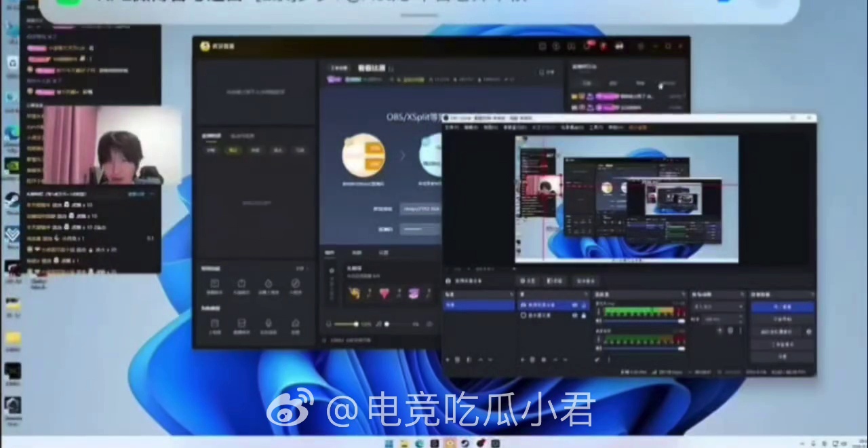Open the Steam icon on the Windows taskbar
868x448 pixels.
pyautogui.click(x=466, y=443)
